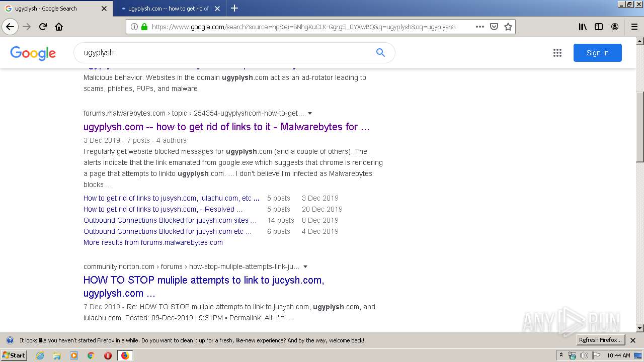Open How to get rid of links to jusysh.com, lulachu.com link
Viewport: 644px width, 362px height.
pyautogui.click(x=172, y=198)
